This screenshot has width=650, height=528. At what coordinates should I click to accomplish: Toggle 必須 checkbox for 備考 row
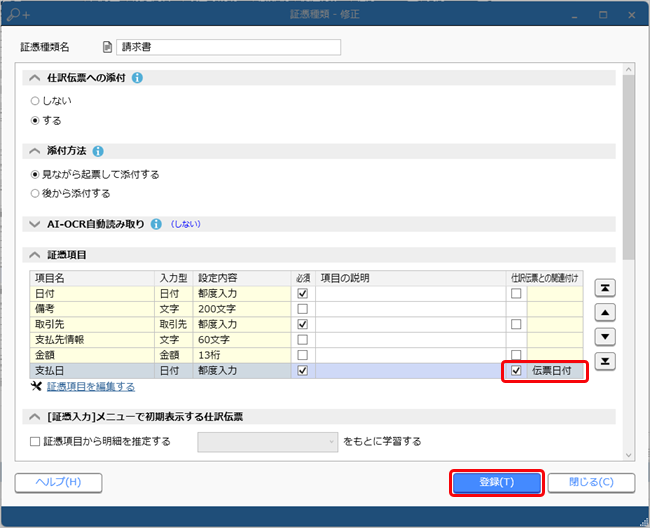[x=303, y=309]
